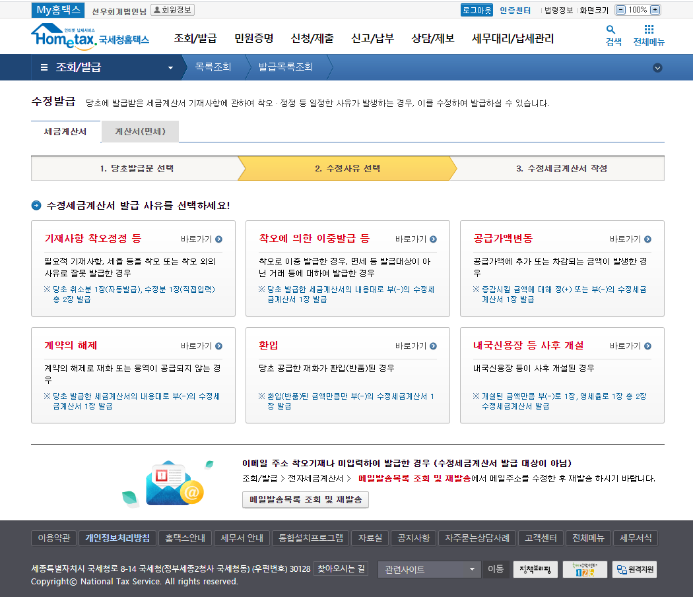
Task: Open the 인증센터 link
Action: point(515,10)
